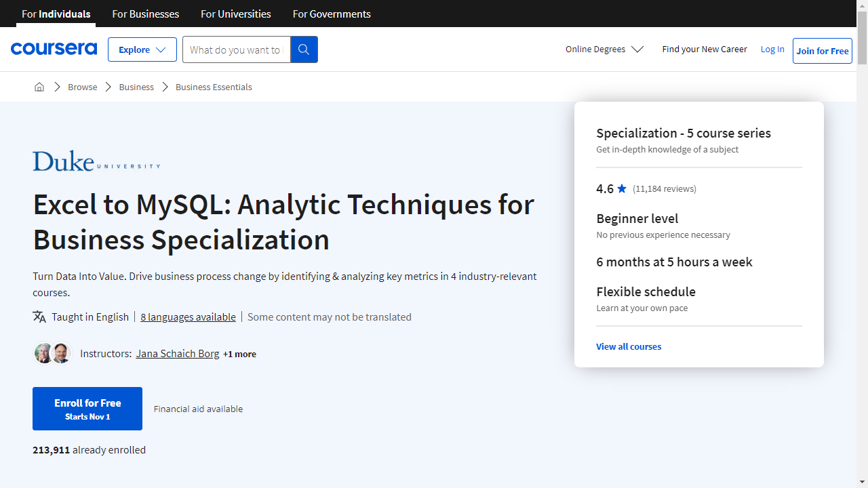This screenshot has width=868, height=488.
Task: Open the Business breadcrumb
Action: (136, 87)
